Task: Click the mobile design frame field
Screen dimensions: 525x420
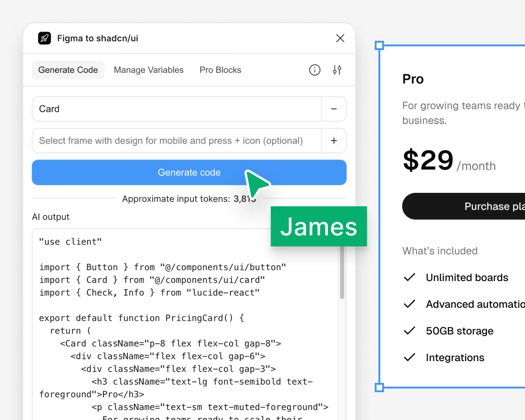Action: [177, 140]
